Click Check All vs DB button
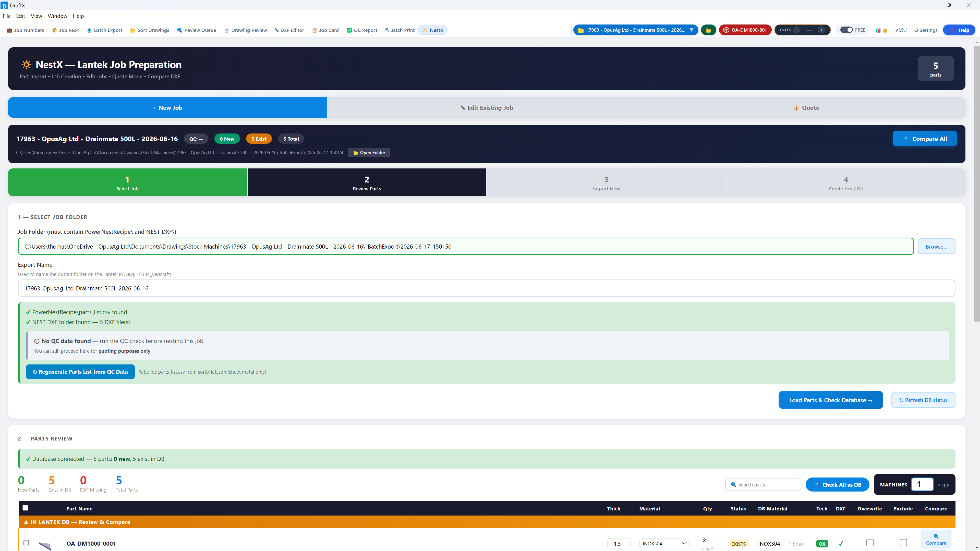 (837, 485)
